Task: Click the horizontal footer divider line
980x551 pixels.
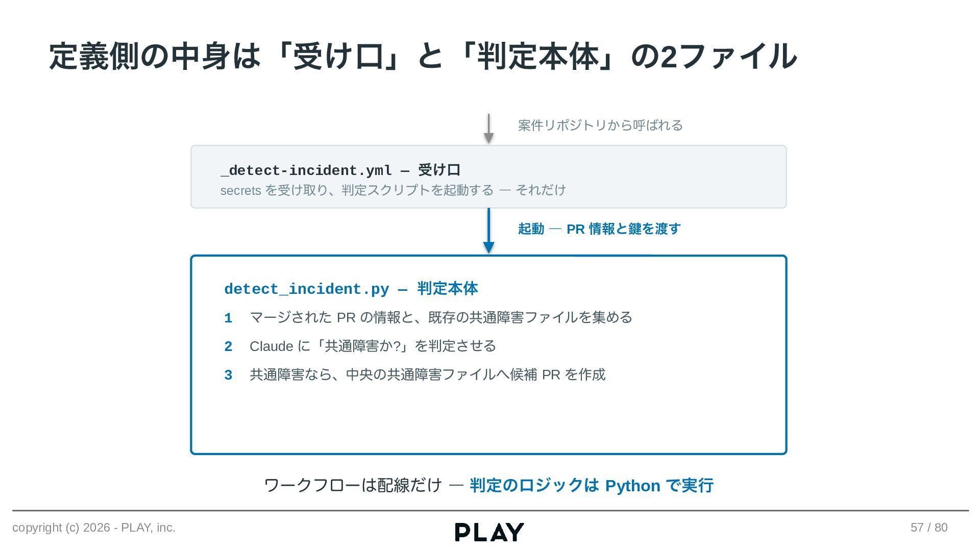Action: click(491, 510)
